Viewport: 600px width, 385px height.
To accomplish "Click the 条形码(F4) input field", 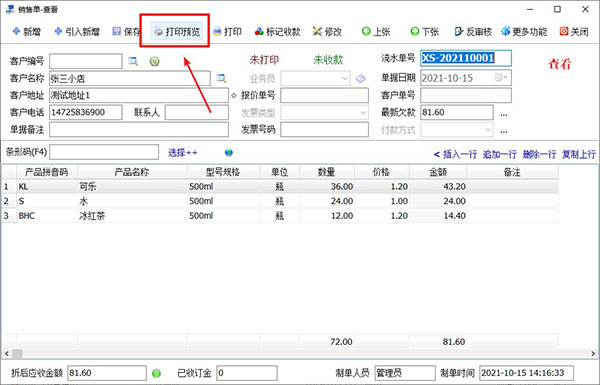I will point(104,152).
